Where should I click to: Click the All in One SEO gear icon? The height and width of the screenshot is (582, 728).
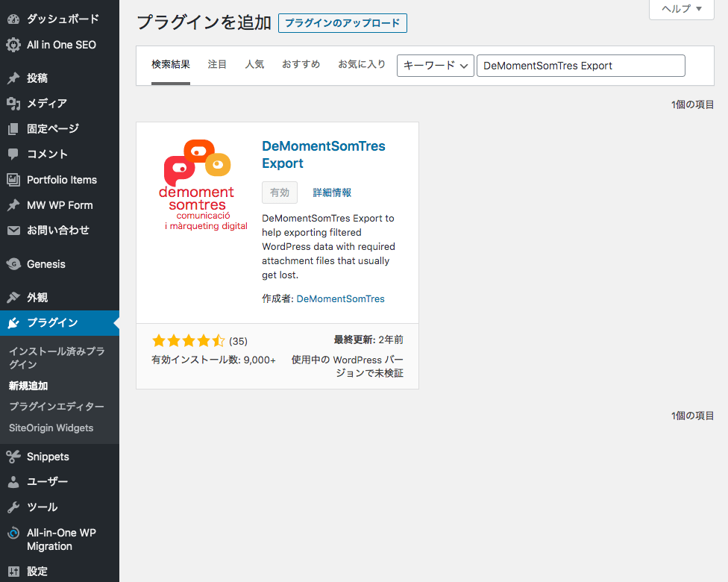click(x=13, y=45)
